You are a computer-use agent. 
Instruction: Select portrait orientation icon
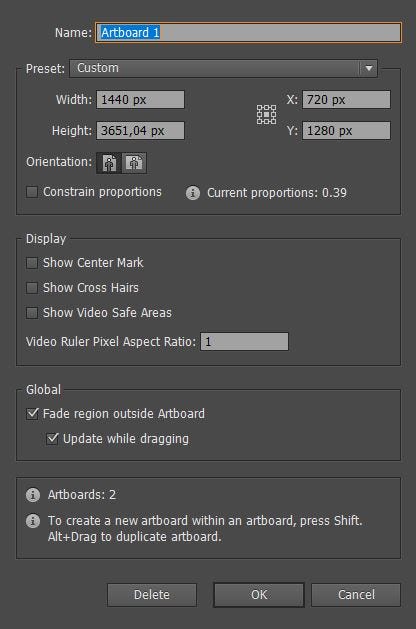[109, 163]
